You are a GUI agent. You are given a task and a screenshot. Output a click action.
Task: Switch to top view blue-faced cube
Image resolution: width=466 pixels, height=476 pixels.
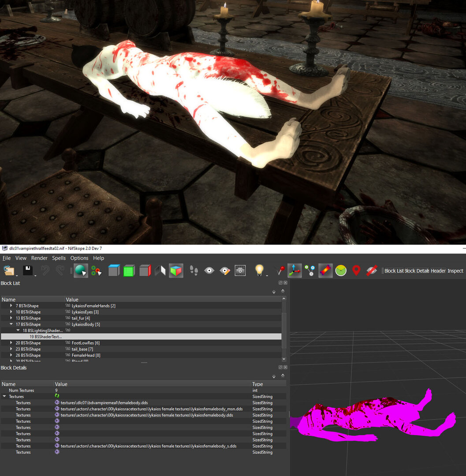[114, 271]
